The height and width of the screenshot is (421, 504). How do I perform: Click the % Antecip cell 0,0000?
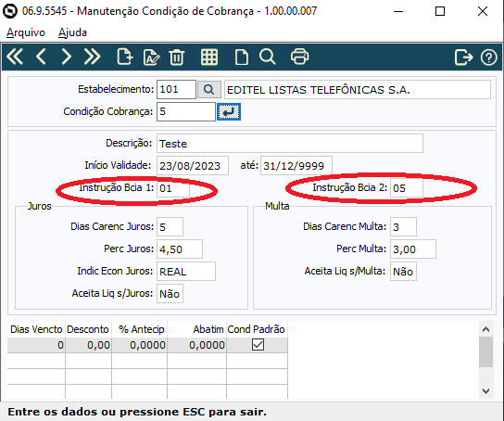pos(139,345)
